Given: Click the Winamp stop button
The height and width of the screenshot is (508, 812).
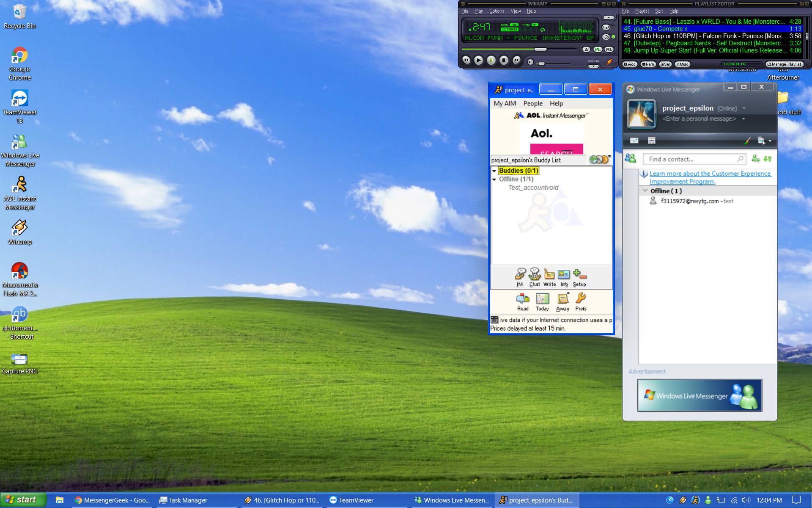Looking at the screenshot, I should pyautogui.click(x=504, y=61).
